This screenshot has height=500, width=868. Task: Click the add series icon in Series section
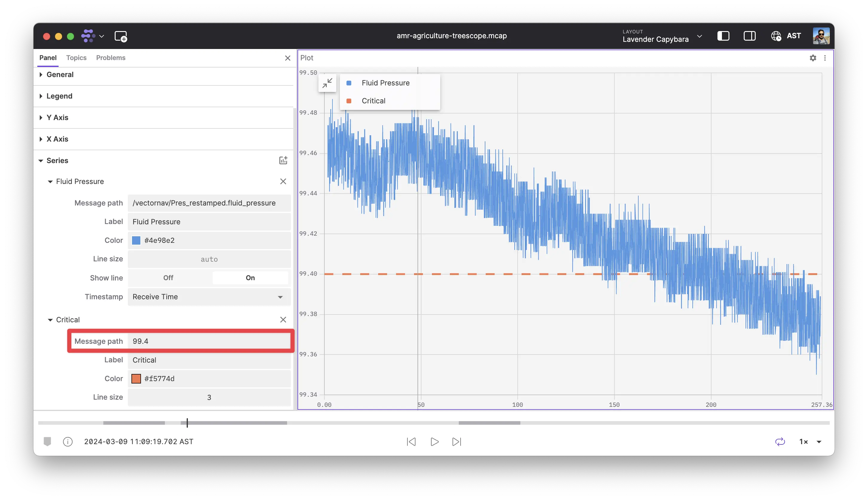(283, 160)
